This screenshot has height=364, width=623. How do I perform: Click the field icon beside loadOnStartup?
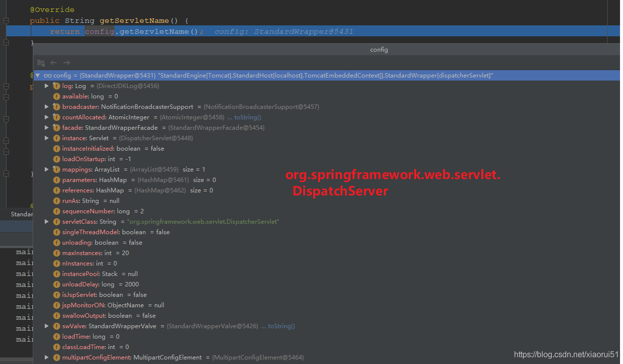pos(57,159)
